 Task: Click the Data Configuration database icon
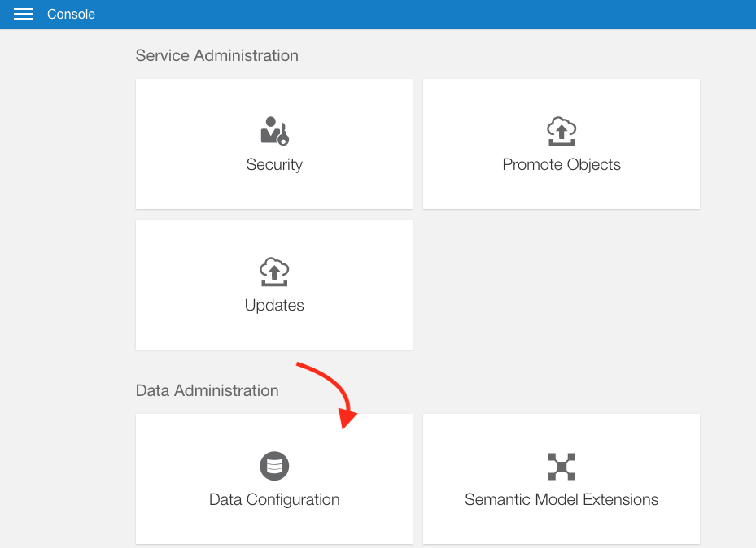click(274, 466)
